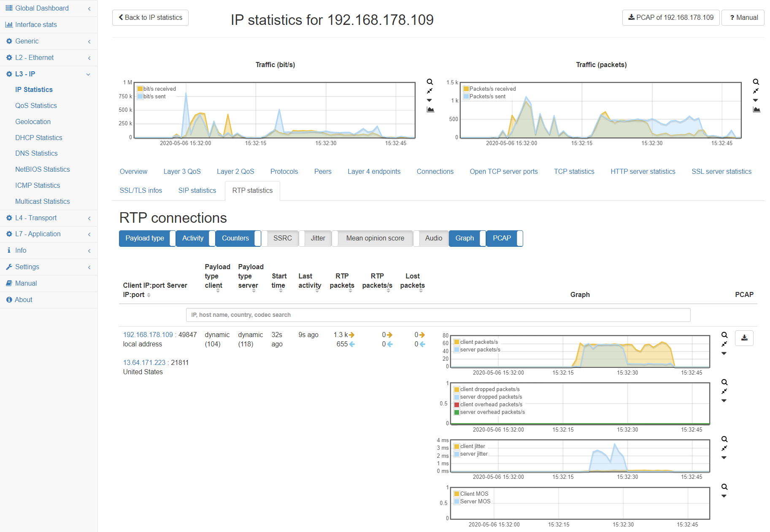Expand L4 - Transport sidebar section

click(x=49, y=218)
